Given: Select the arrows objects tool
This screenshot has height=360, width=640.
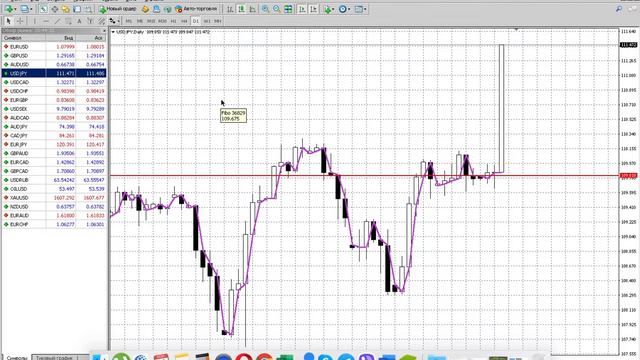Looking at the screenshot, I should (x=112, y=21).
